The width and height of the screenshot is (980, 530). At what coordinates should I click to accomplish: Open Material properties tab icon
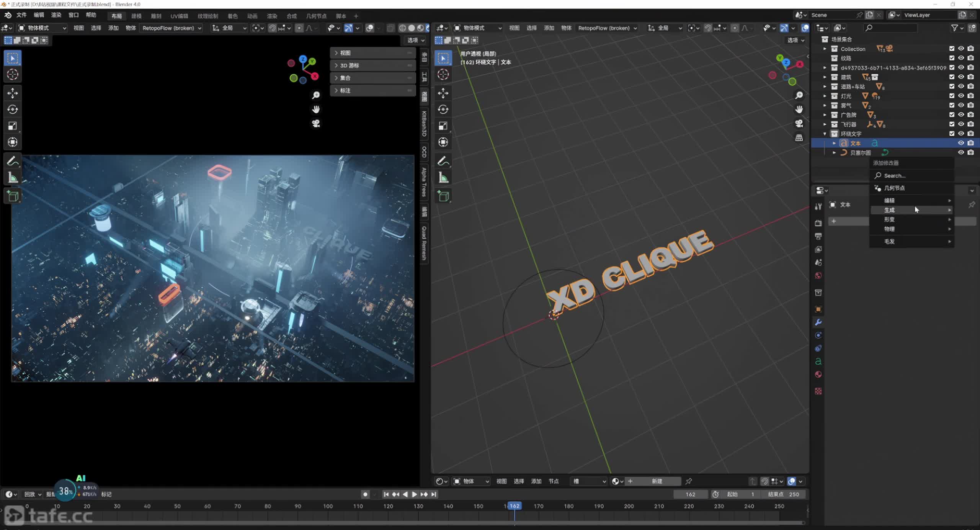[x=818, y=375]
